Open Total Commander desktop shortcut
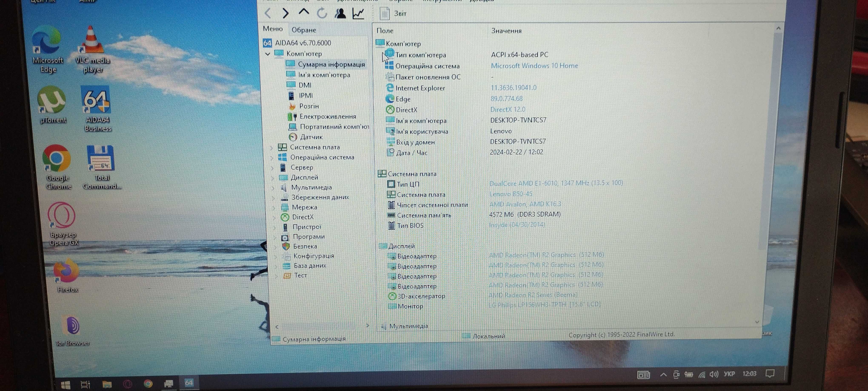868x391 pixels. click(101, 167)
